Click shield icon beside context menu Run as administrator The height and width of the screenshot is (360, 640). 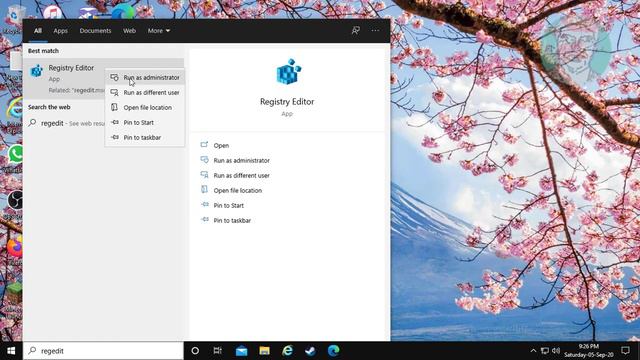[115, 77]
